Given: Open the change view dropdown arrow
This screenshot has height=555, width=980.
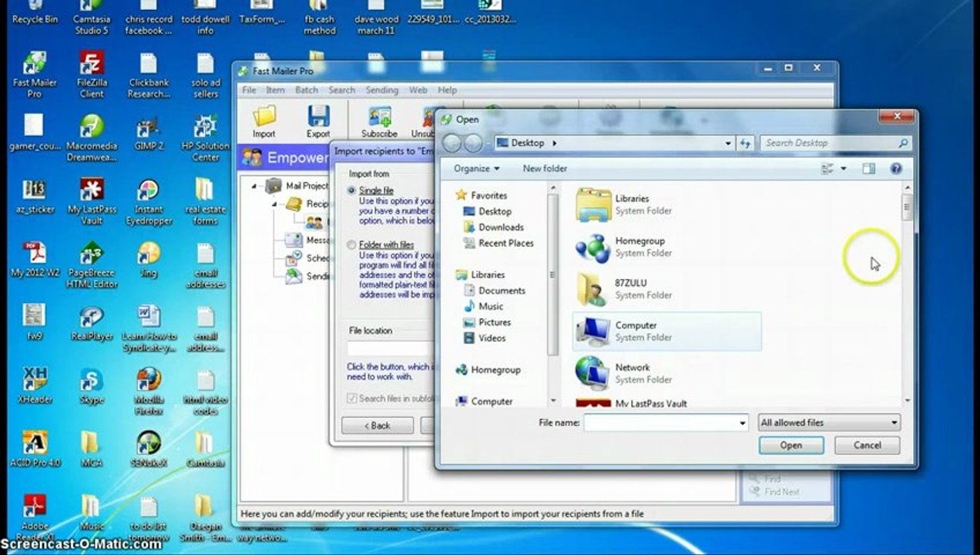Looking at the screenshot, I should click(844, 168).
